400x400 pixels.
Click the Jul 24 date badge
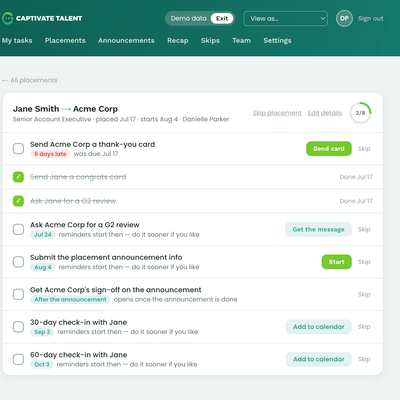(x=43, y=235)
